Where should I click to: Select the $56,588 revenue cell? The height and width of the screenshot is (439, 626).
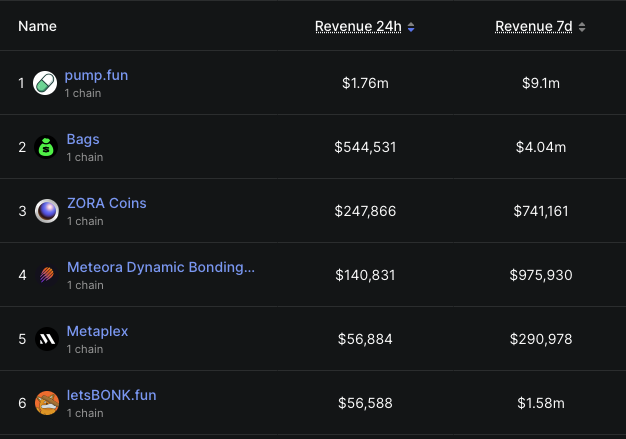(365, 403)
